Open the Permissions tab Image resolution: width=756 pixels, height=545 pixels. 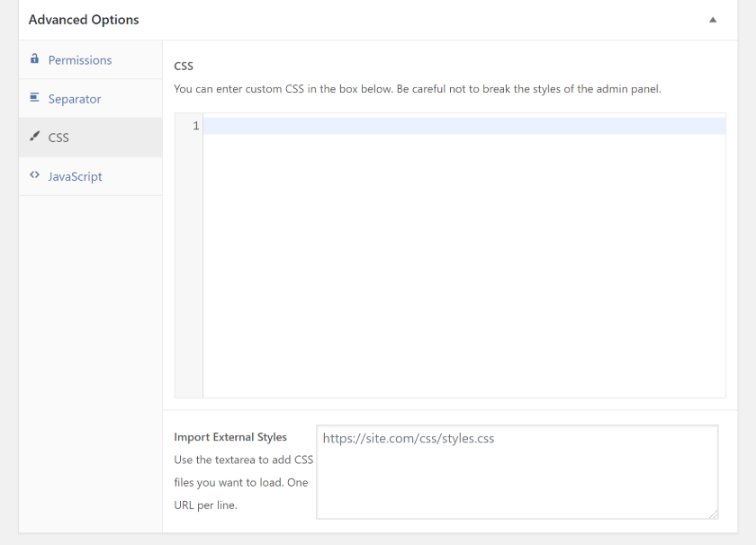[x=91, y=59]
